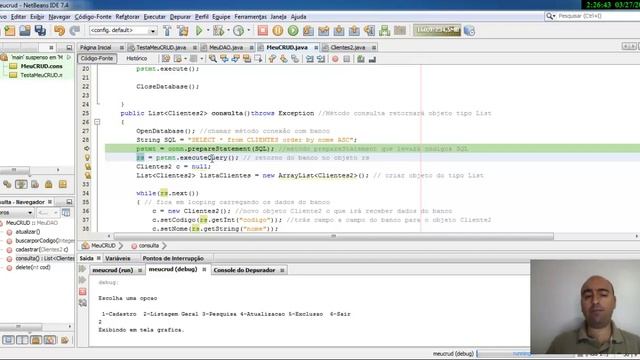The height and width of the screenshot is (360, 640).
Task: Open the Run project dropdown arrow
Action: point(208,31)
